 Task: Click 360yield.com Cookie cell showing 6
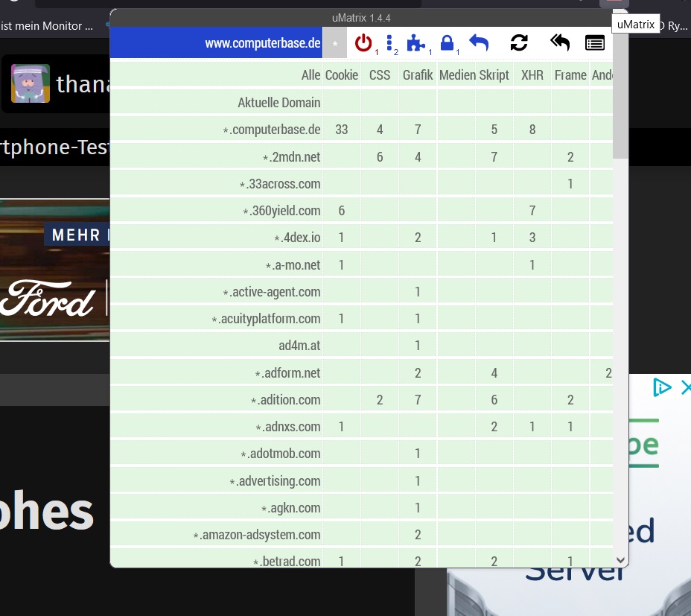click(x=342, y=210)
